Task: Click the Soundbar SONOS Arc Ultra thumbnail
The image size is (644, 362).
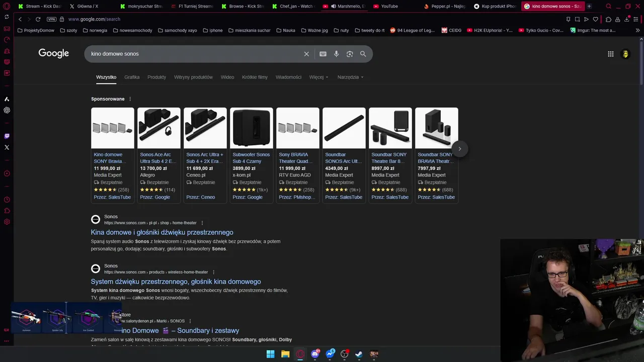Action: [344, 128]
